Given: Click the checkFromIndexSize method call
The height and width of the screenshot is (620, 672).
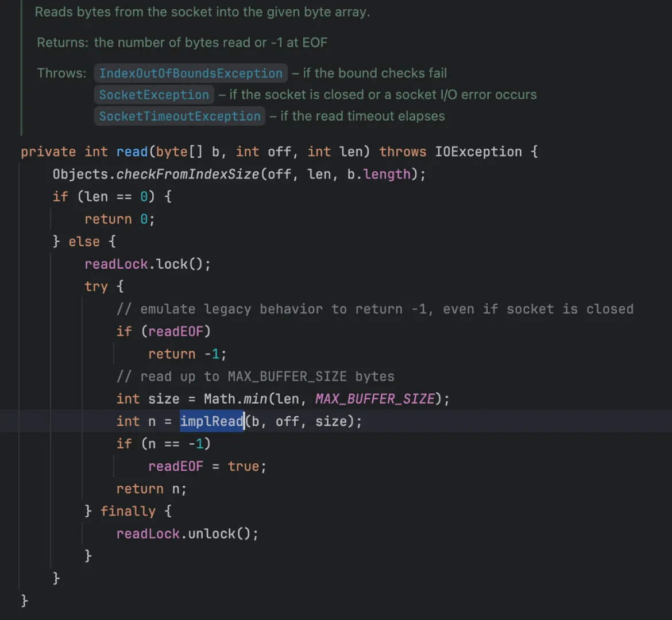Looking at the screenshot, I should tap(188, 175).
